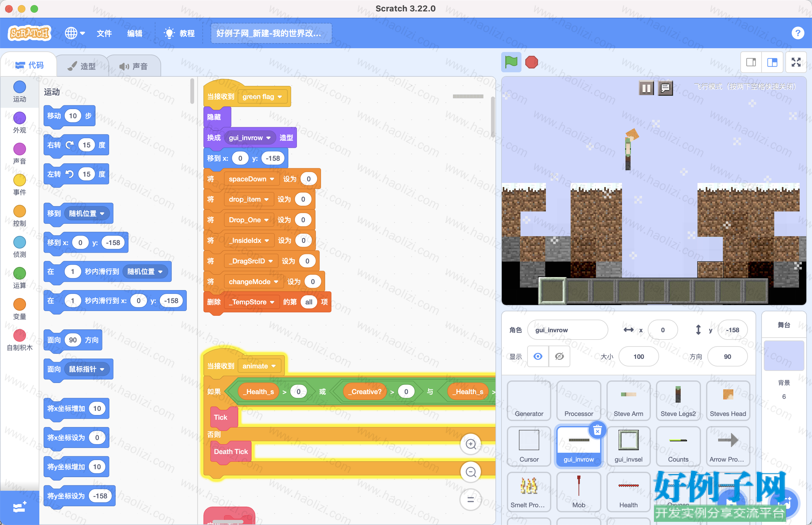The image size is (812, 525).
Task: Click the green flag to run project
Action: point(511,62)
